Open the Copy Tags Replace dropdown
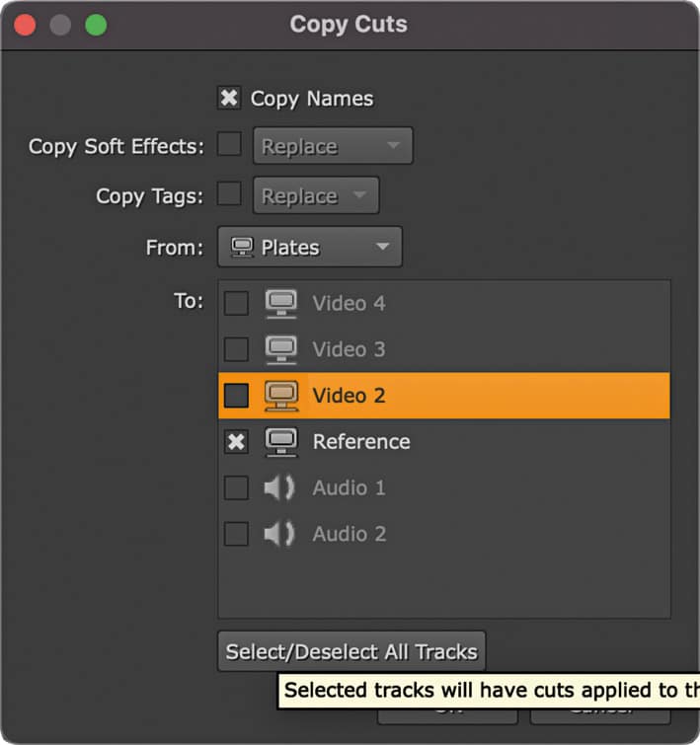This screenshot has width=700, height=745. 316,195
